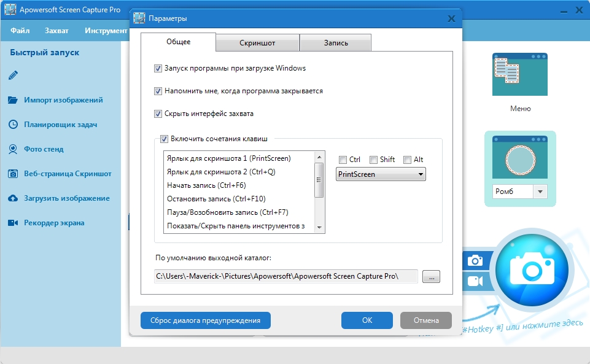The image size is (590, 364).
Task: Click the video camera icon beside Рекордер экрана
Action: pyautogui.click(x=13, y=223)
